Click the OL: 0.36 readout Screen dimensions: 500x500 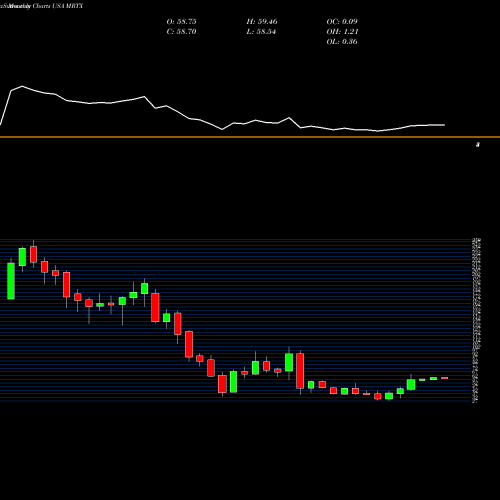342,42
